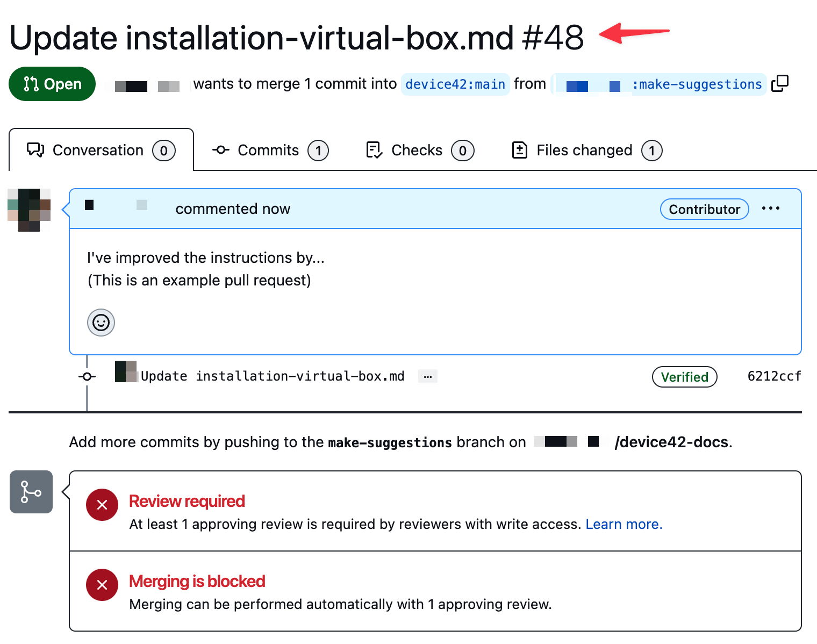Click the green Open status badge

pyautogui.click(x=52, y=84)
